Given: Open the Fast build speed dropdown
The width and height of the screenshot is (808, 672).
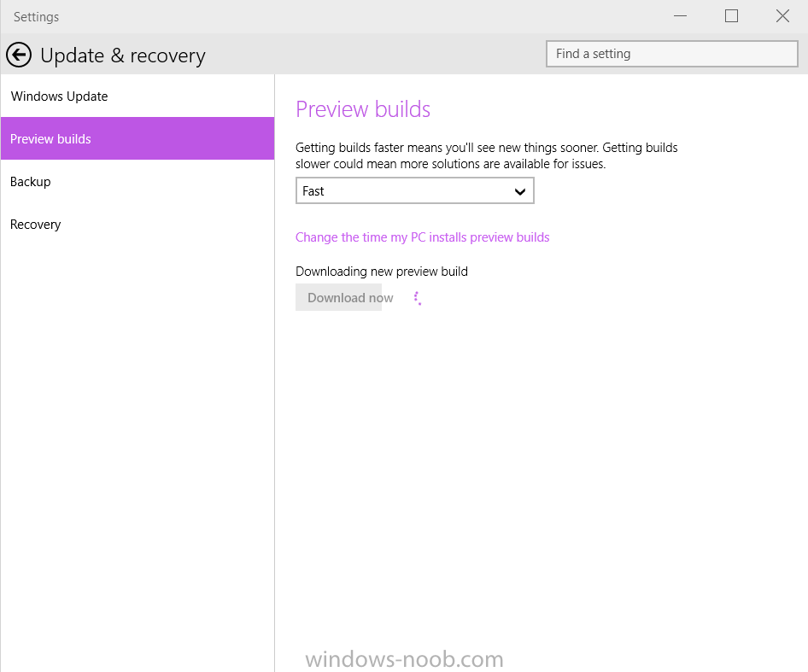Looking at the screenshot, I should [x=414, y=190].
